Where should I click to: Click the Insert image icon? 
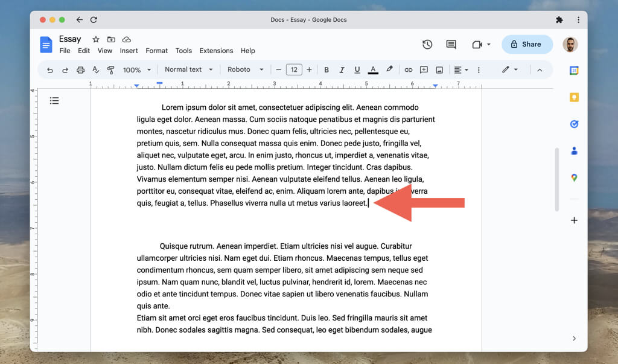439,70
